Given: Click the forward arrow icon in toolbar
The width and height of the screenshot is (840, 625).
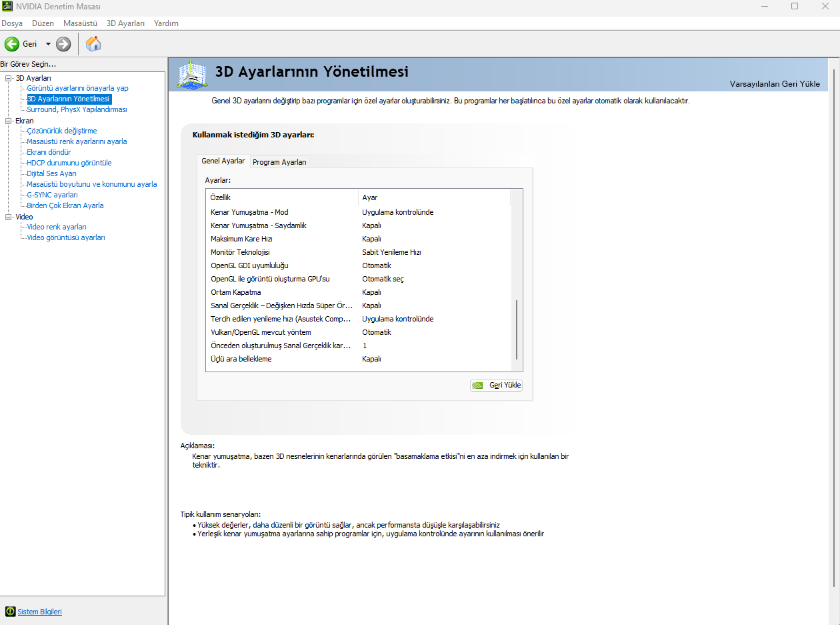Looking at the screenshot, I should point(63,44).
